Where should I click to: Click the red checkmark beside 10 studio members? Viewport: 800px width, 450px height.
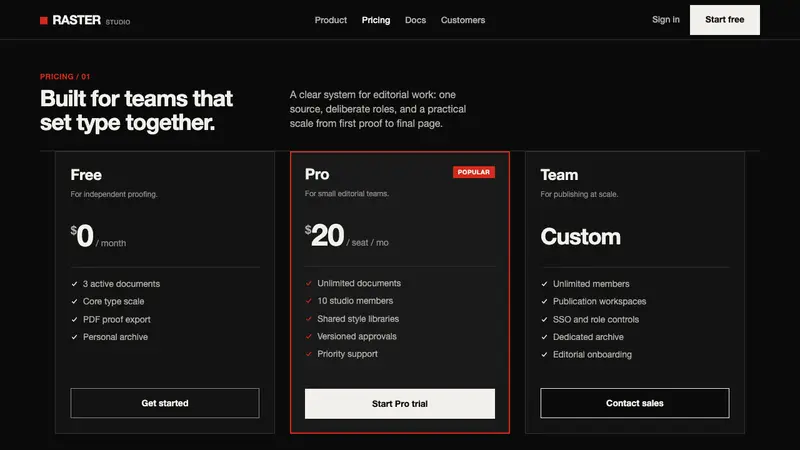tap(309, 301)
